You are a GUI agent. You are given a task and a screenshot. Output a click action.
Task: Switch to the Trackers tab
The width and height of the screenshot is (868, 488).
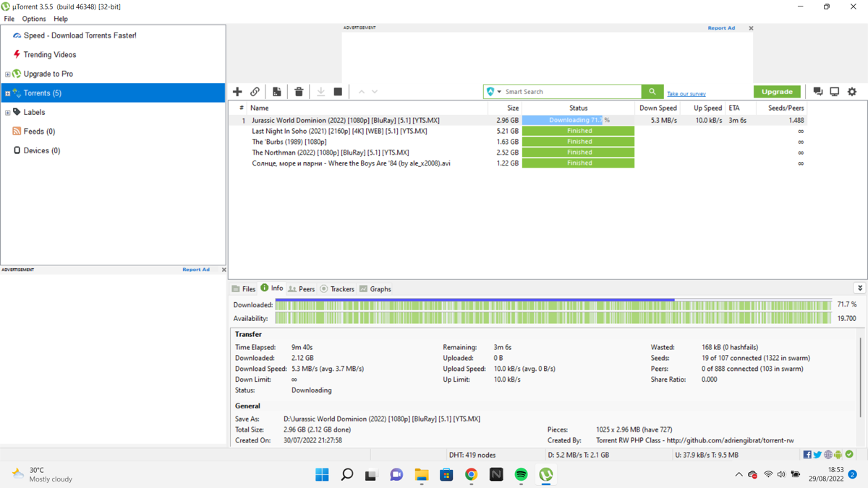(337, 288)
